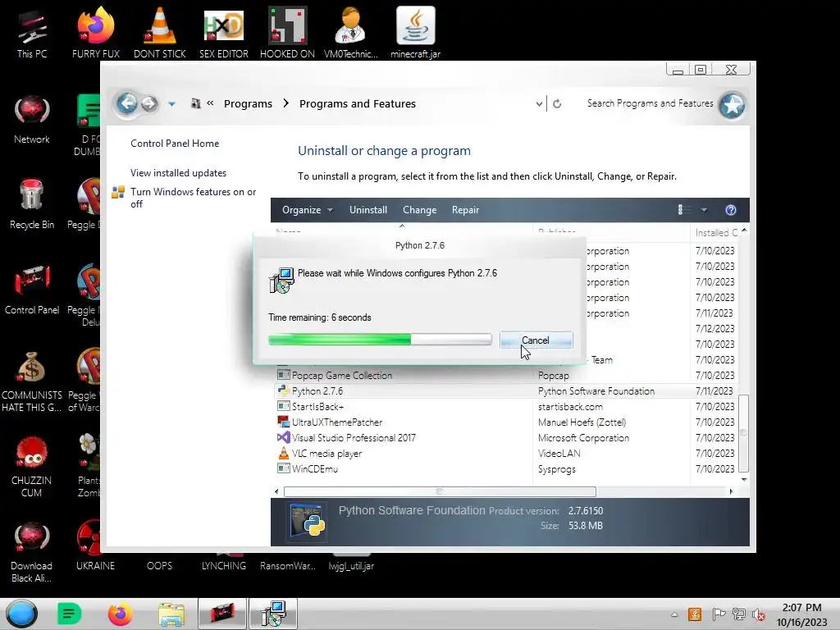Click Repair in the toolbar
Viewport: 840px width, 630px height.
pos(465,210)
